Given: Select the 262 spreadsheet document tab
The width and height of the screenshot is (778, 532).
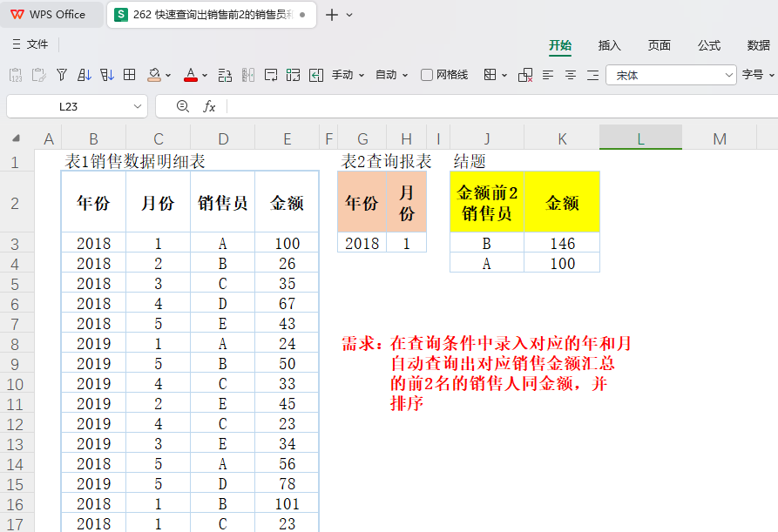Looking at the screenshot, I should [212, 15].
